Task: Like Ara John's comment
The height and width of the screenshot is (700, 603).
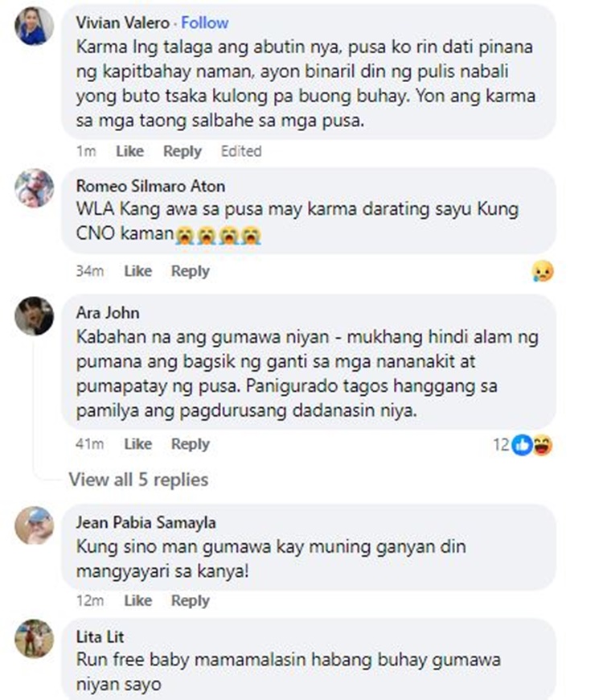Action: (x=137, y=444)
